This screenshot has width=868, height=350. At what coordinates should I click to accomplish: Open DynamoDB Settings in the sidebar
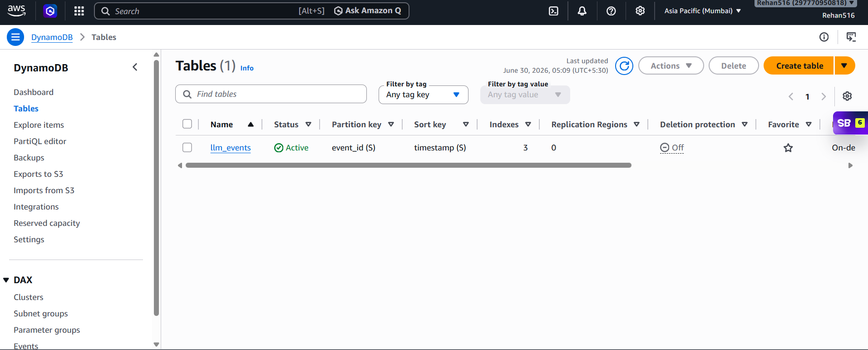[x=29, y=240]
